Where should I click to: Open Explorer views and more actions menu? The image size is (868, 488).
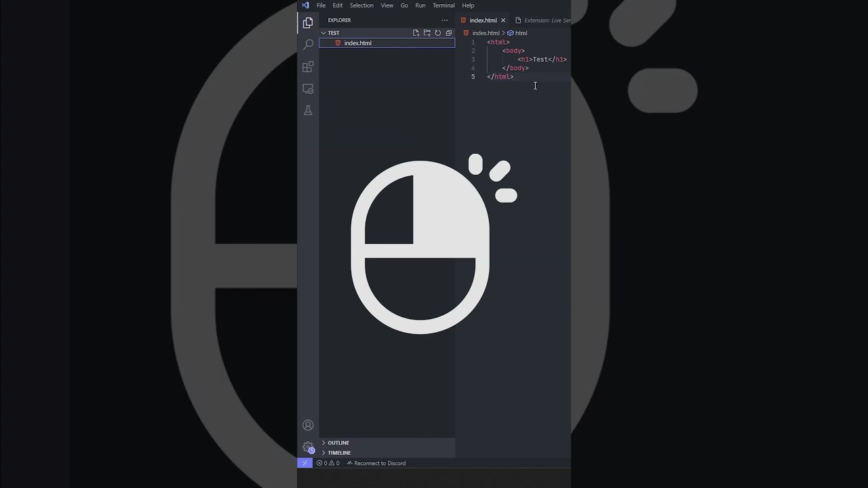click(445, 20)
